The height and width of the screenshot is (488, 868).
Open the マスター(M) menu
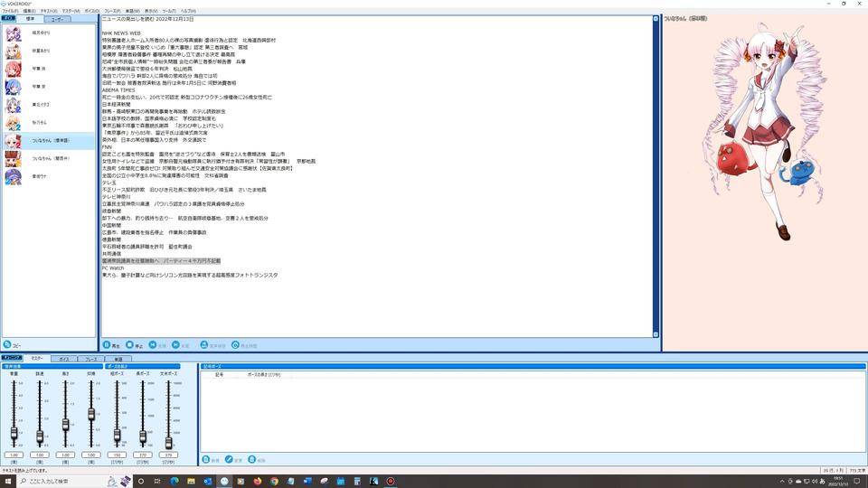click(71, 11)
